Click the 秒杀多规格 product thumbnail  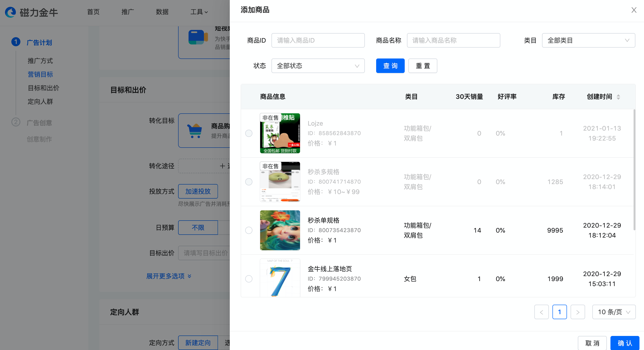[x=280, y=182]
